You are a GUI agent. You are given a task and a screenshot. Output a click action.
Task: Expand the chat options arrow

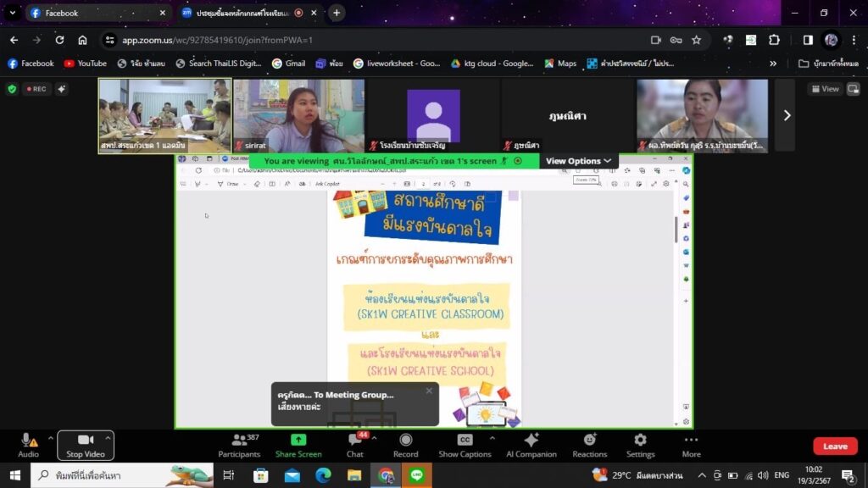click(x=374, y=438)
